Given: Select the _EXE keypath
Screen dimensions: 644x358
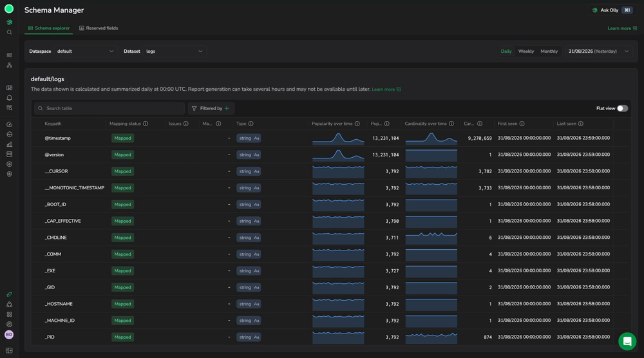Looking at the screenshot, I should tap(50, 270).
